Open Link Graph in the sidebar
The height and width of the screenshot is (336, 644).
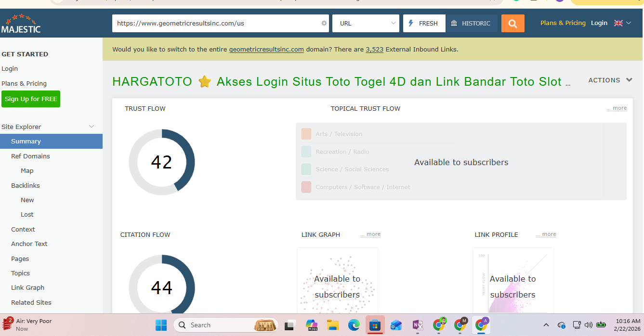(28, 287)
